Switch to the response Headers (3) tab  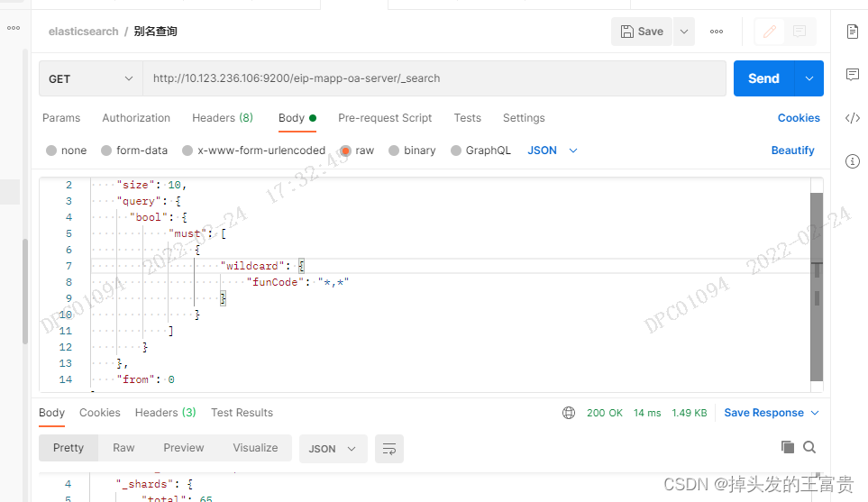[x=166, y=413]
